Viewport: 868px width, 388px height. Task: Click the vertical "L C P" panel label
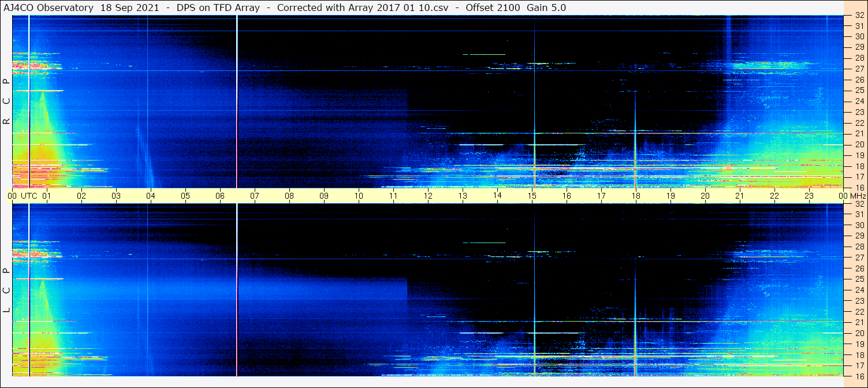7,290
